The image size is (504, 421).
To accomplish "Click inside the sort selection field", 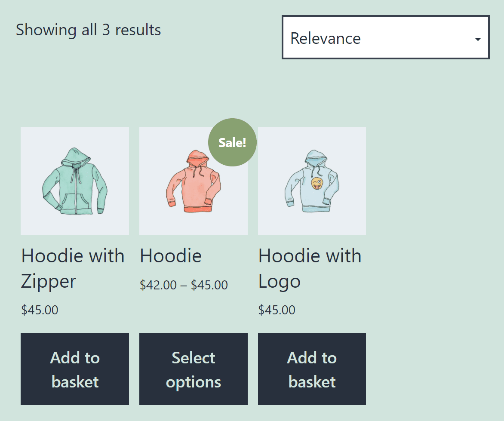I will [x=366, y=38].
